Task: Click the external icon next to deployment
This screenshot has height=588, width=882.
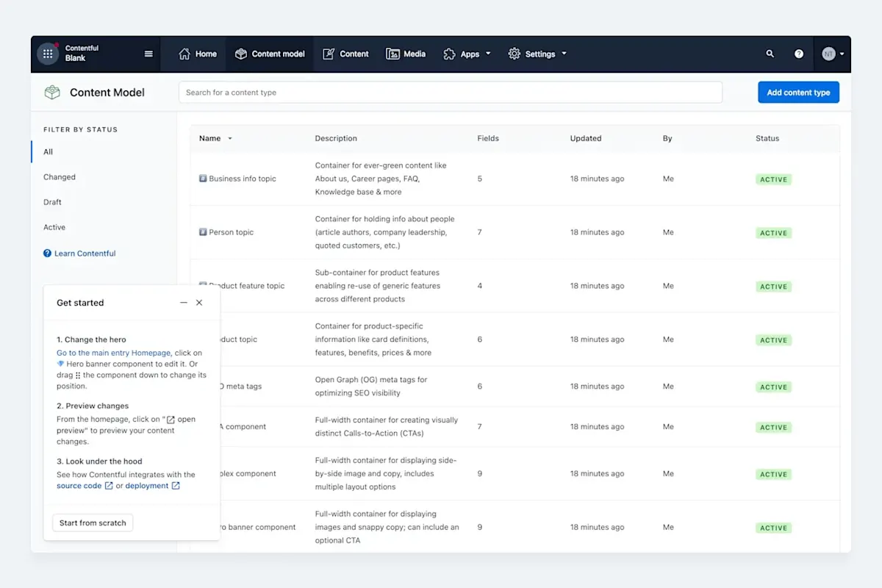Action: (x=176, y=486)
